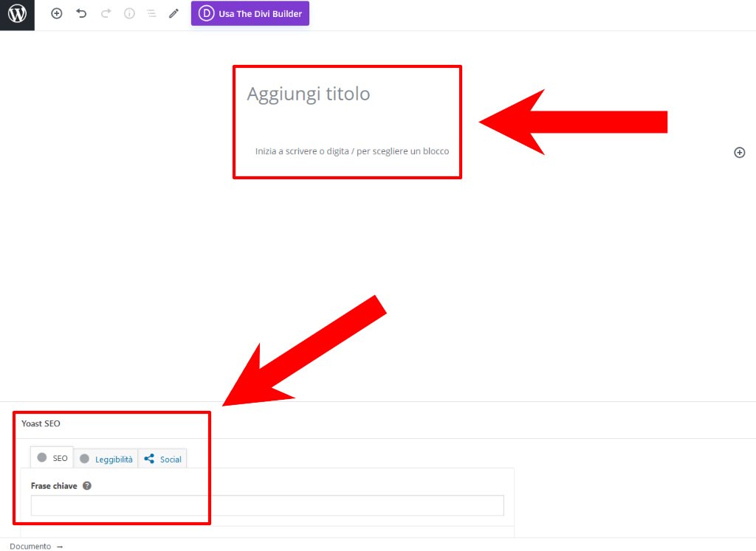Select Documento in the breadcrumb bar

30,546
